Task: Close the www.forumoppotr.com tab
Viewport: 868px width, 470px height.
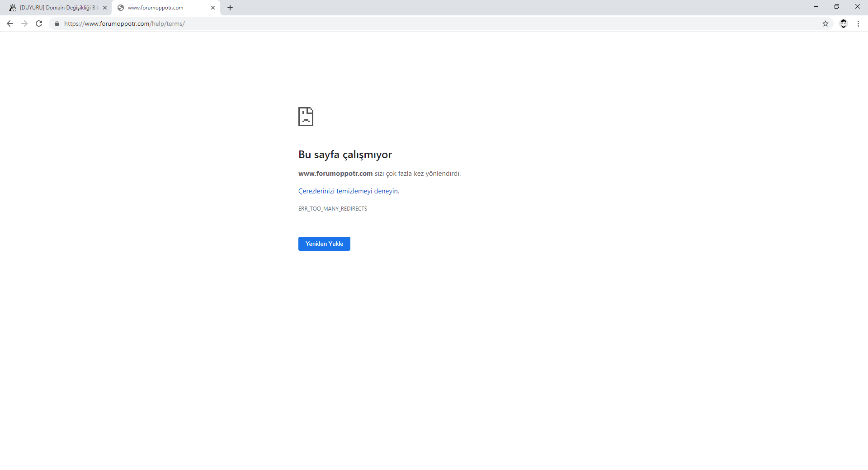Action: tap(213, 8)
